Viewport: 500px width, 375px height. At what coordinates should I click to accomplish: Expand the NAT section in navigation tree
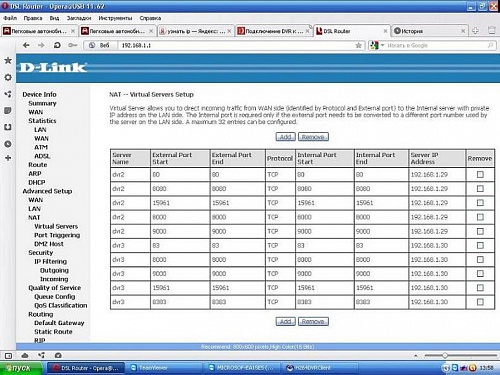coord(34,217)
